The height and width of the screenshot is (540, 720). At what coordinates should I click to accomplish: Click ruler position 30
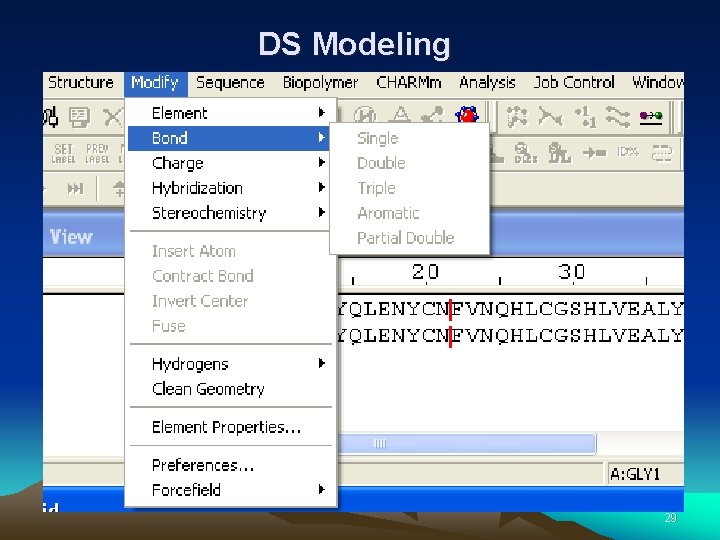pyautogui.click(x=572, y=272)
